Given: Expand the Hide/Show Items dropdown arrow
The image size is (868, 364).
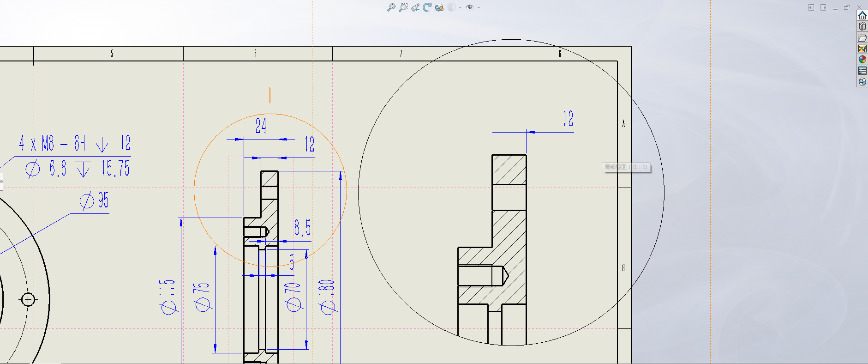Looking at the screenshot, I should point(479,8).
